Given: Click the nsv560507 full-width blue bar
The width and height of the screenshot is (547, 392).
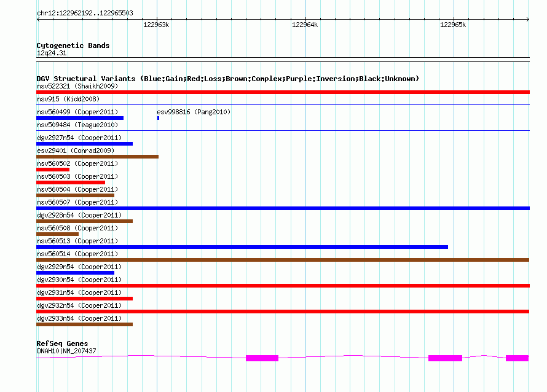Looking at the screenshot, I should coord(283,208).
